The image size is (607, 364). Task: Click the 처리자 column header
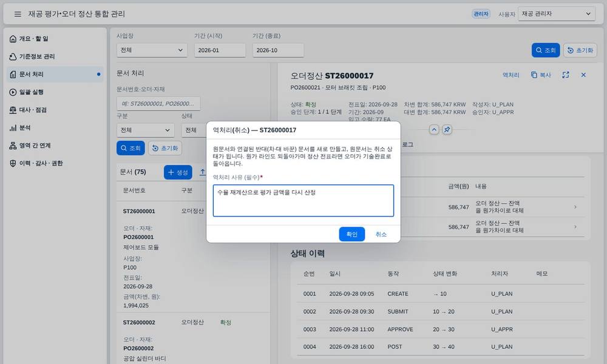tap(500, 274)
